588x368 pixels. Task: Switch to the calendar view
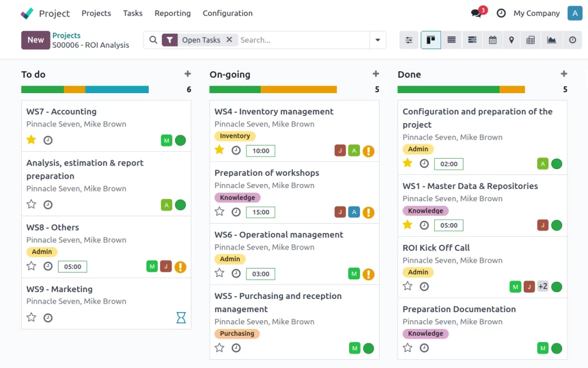tap(493, 40)
